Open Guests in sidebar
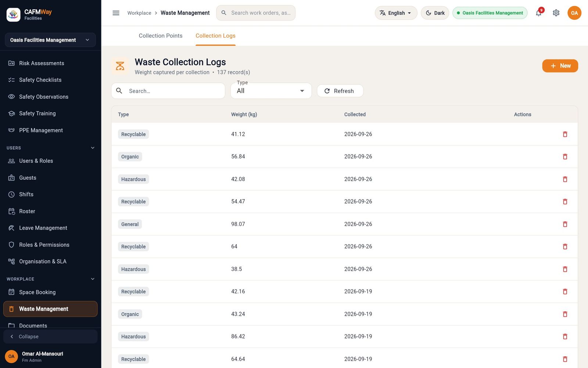The image size is (588, 368). [x=50, y=178]
